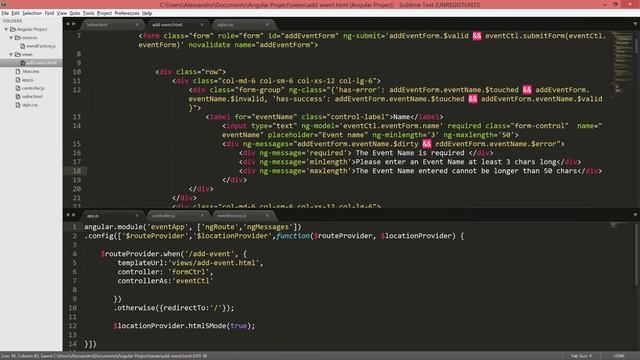
Task: Click '.otherwise' text in lower pane
Action: tap(134, 308)
